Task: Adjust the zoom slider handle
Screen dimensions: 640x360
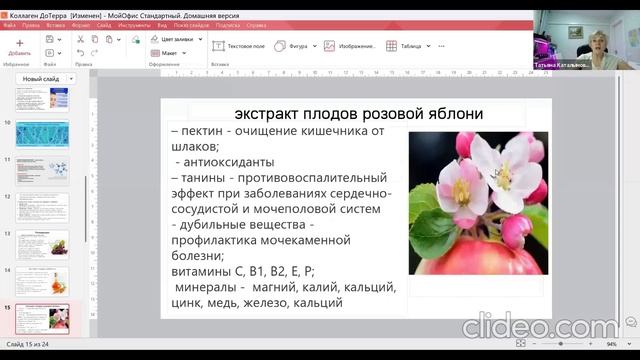Action: 561,344
